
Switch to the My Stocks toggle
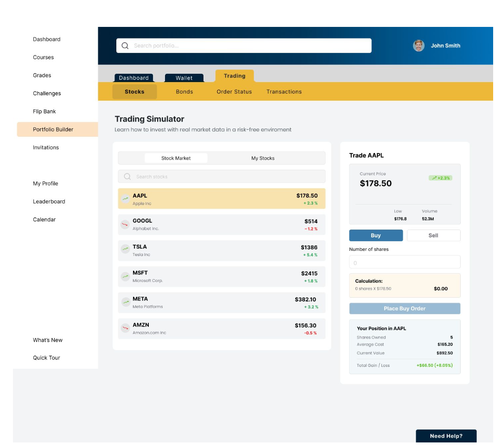pos(263,158)
